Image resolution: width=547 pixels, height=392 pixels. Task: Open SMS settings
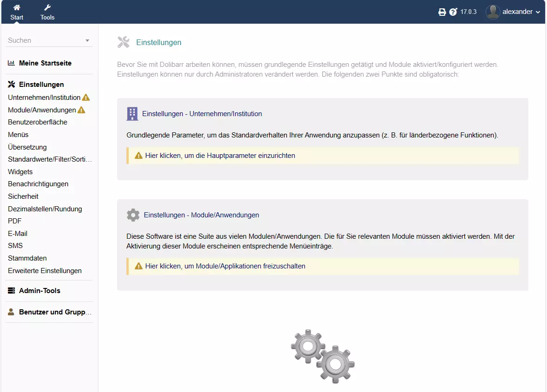[15, 246]
